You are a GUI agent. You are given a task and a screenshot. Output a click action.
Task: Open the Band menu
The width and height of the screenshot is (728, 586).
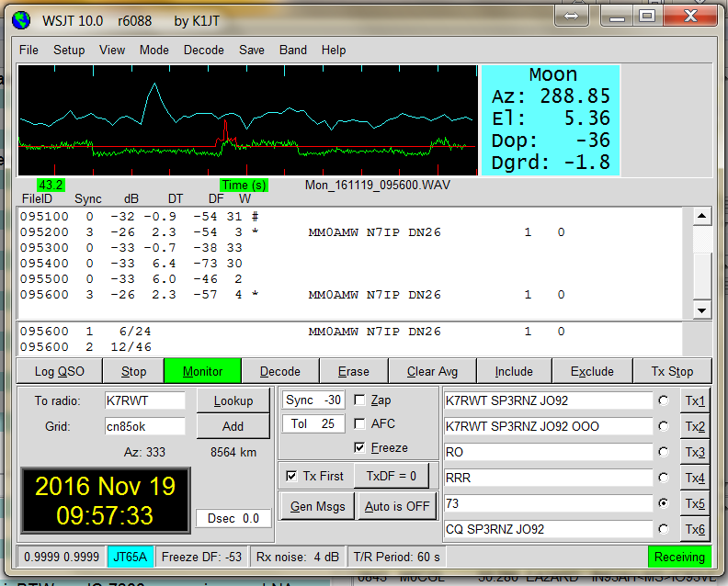pyautogui.click(x=293, y=51)
